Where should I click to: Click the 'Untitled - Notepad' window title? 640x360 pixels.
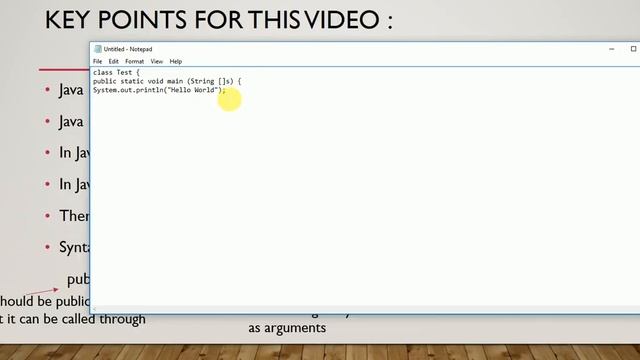click(x=128, y=49)
